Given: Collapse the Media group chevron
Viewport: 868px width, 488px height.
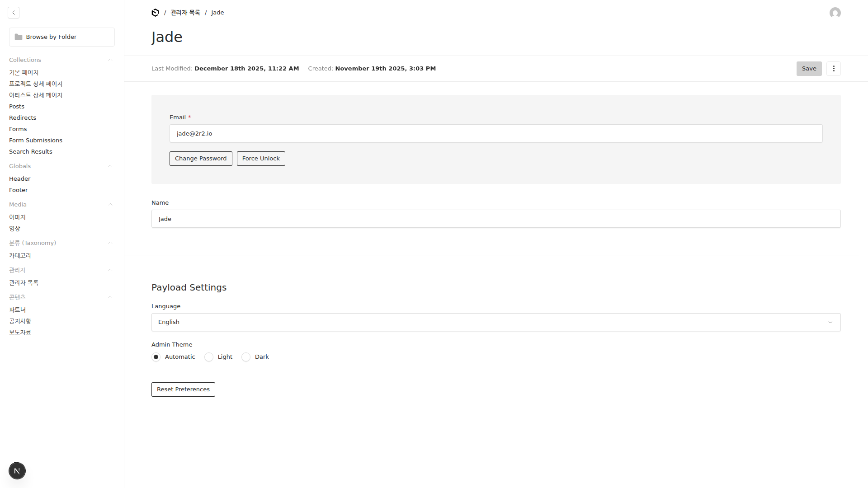Looking at the screenshot, I should pyautogui.click(x=110, y=205).
